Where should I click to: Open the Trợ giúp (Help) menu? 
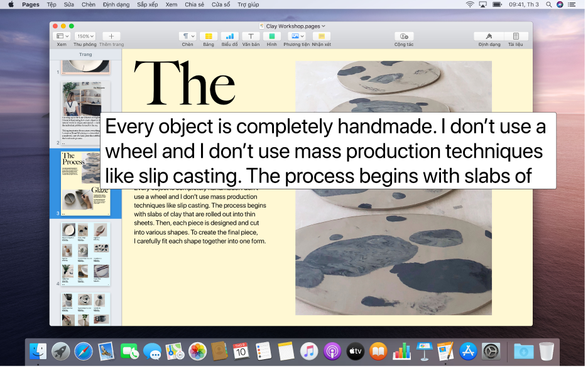249,4
